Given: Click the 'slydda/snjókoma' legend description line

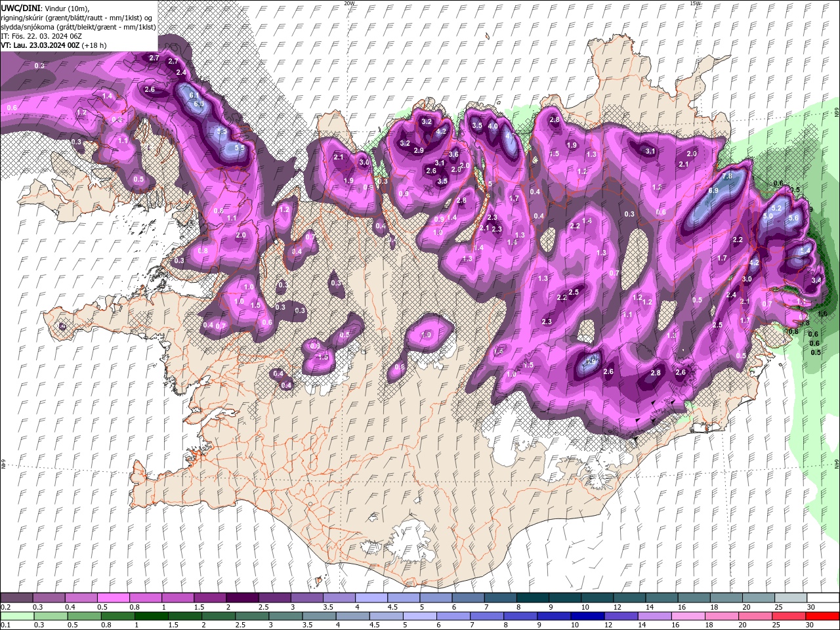Looking at the screenshot, I should click(79, 26).
